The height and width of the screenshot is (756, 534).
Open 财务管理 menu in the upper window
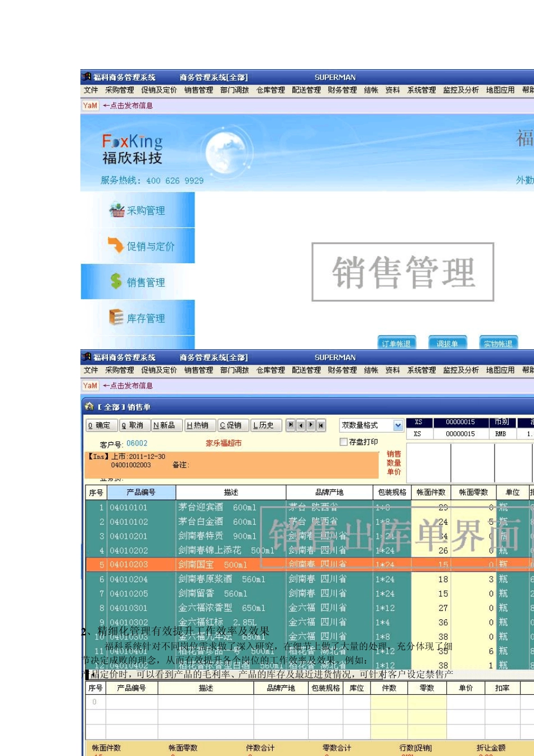pos(342,90)
